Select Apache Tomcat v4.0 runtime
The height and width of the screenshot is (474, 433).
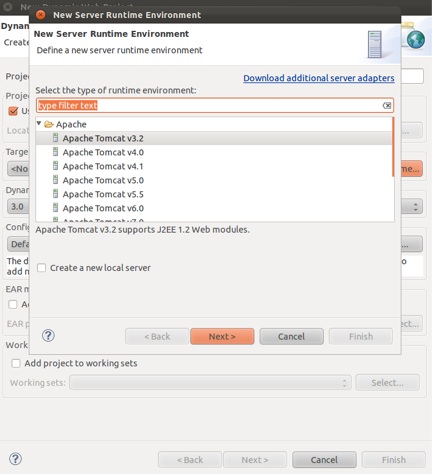[x=214, y=152]
